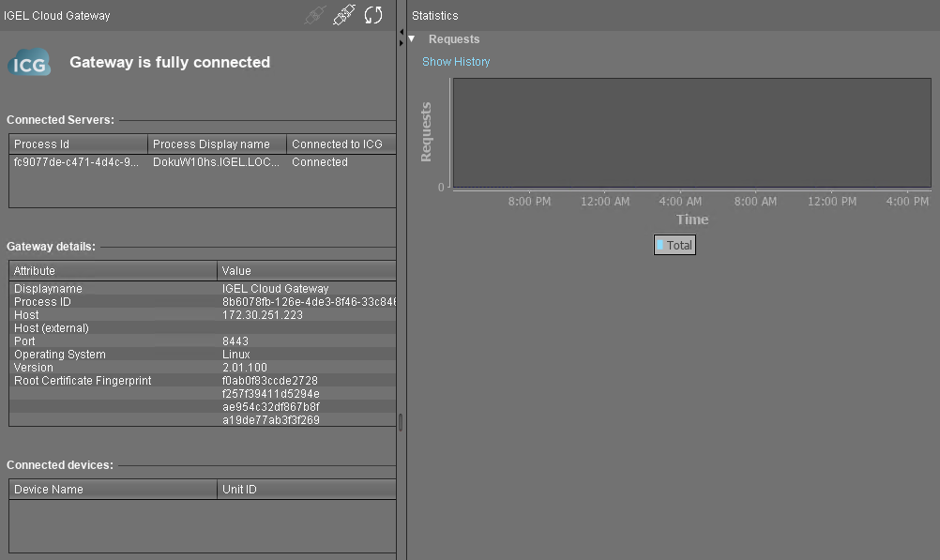Collapse the Requests section triangle

coord(411,39)
